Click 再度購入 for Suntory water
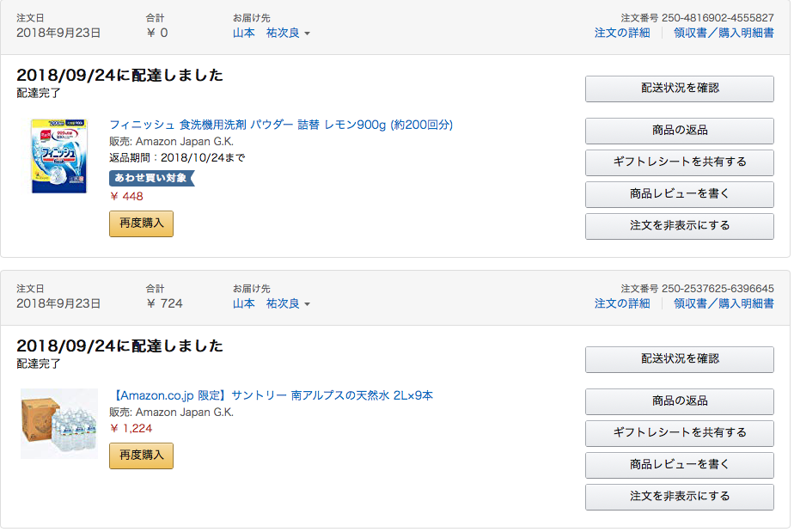Screen dimensions: 794x532 [x=141, y=456]
